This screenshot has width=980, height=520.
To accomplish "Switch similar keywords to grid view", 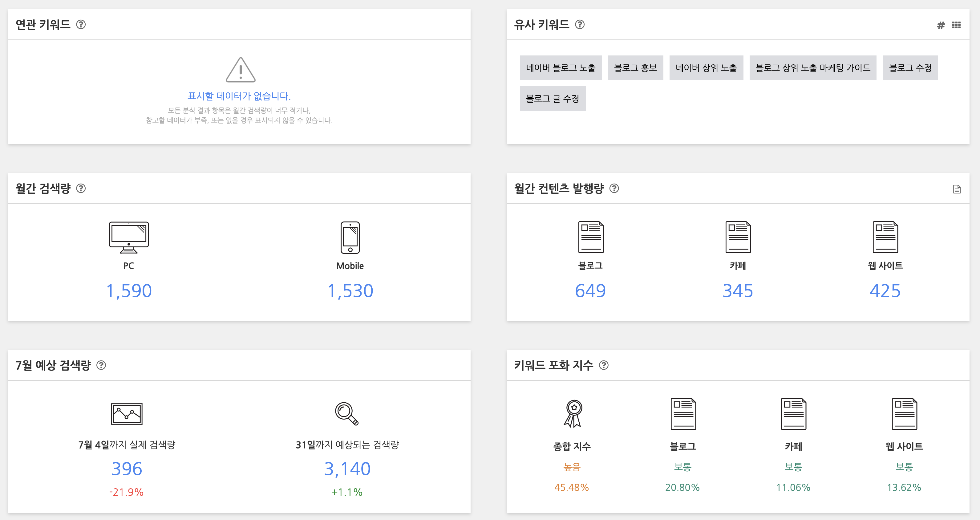I will pos(956,25).
